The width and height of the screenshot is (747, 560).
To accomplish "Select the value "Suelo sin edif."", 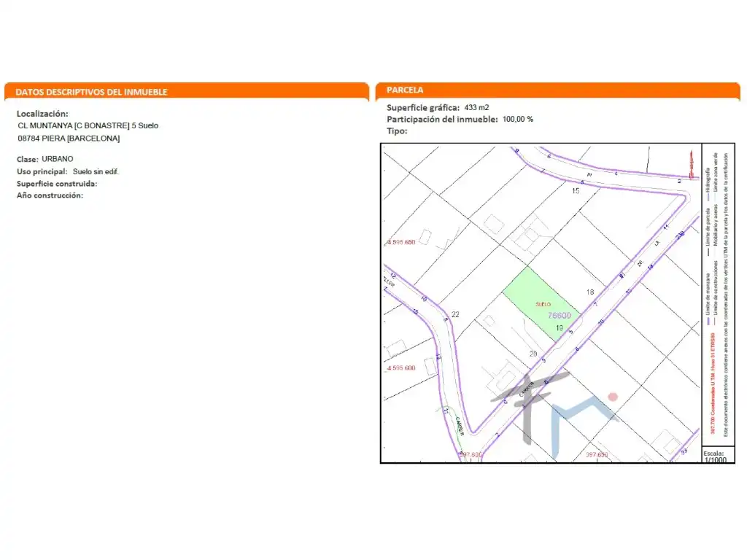I will coord(96,171).
